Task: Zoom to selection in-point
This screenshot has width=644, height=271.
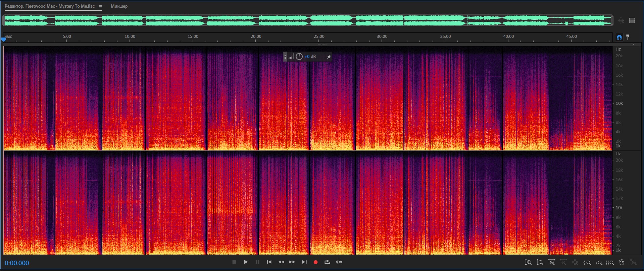Action: pos(587,263)
